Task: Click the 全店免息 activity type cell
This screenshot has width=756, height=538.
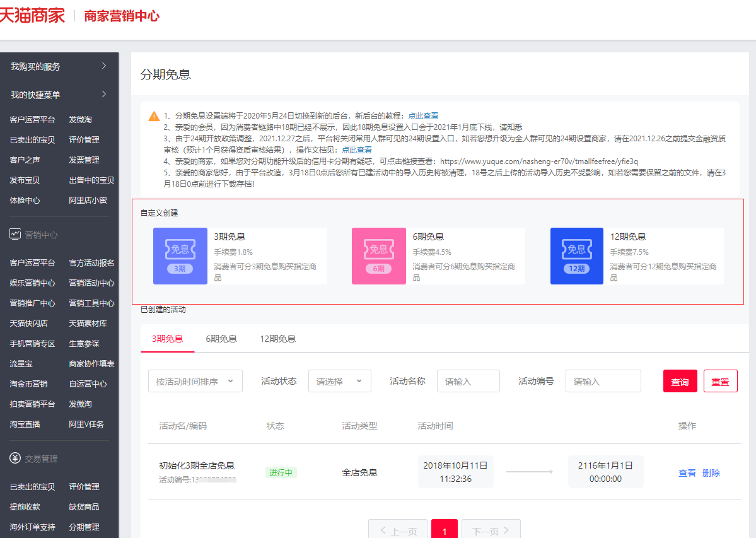Action: 359,473
